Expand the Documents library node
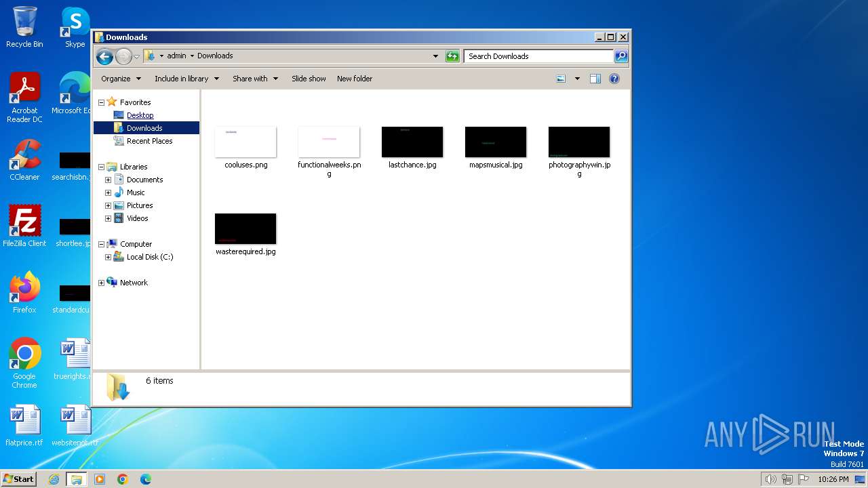The image size is (868, 488). click(x=108, y=180)
